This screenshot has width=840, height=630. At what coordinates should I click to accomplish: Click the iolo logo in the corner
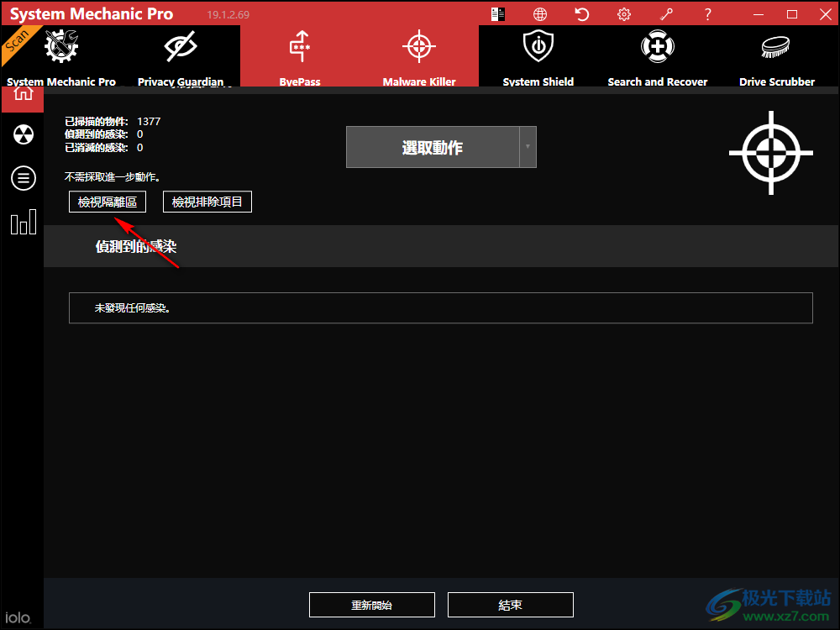[x=18, y=617]
